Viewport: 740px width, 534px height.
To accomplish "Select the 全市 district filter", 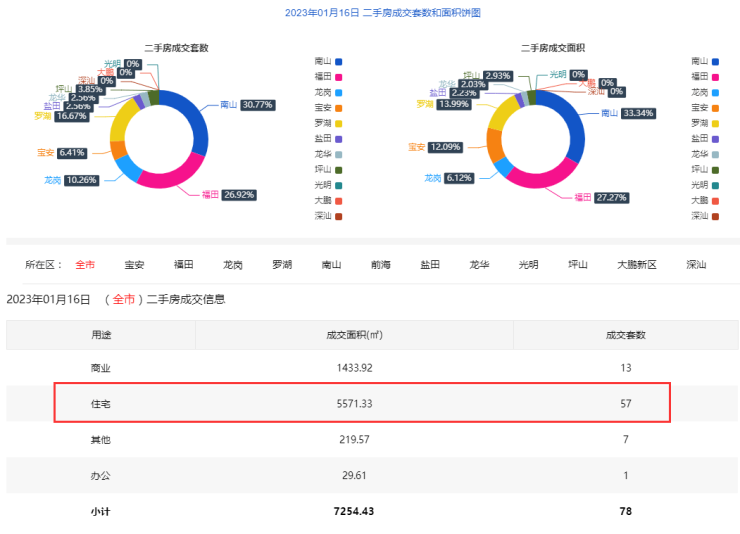I will click(85, 265).
